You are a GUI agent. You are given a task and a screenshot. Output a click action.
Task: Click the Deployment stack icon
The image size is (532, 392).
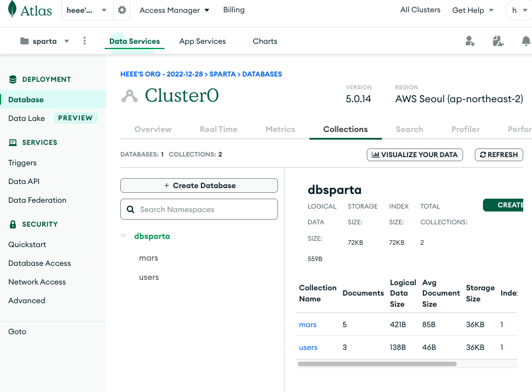(x=13, y=79)
